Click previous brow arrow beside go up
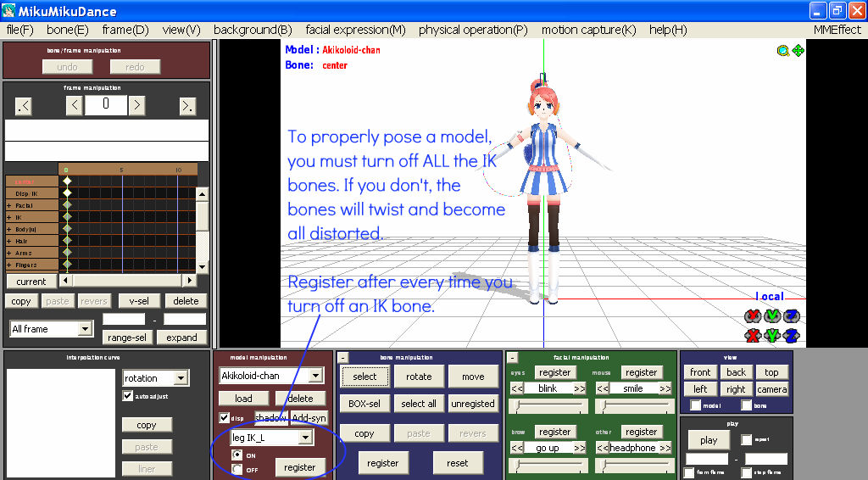The width and height of the screenshot is (868, 480). point(516,448)
